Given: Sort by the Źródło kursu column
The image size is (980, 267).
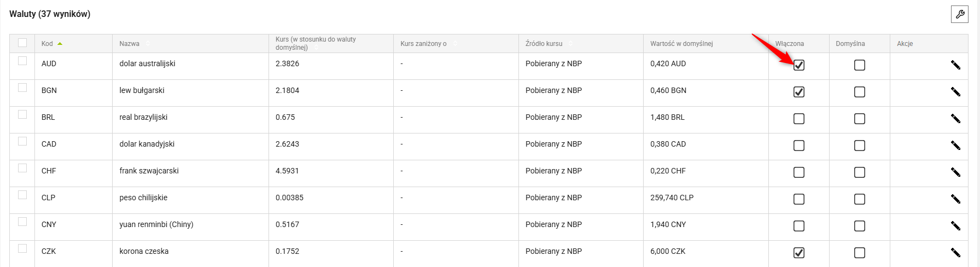Looking at the screenshot, I should pos(544,44).
